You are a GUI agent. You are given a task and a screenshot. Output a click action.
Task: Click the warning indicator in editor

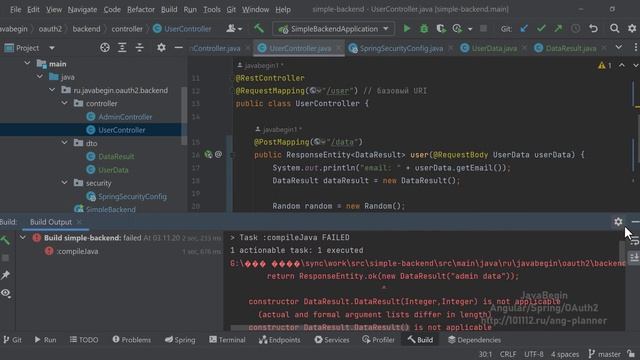604,65
